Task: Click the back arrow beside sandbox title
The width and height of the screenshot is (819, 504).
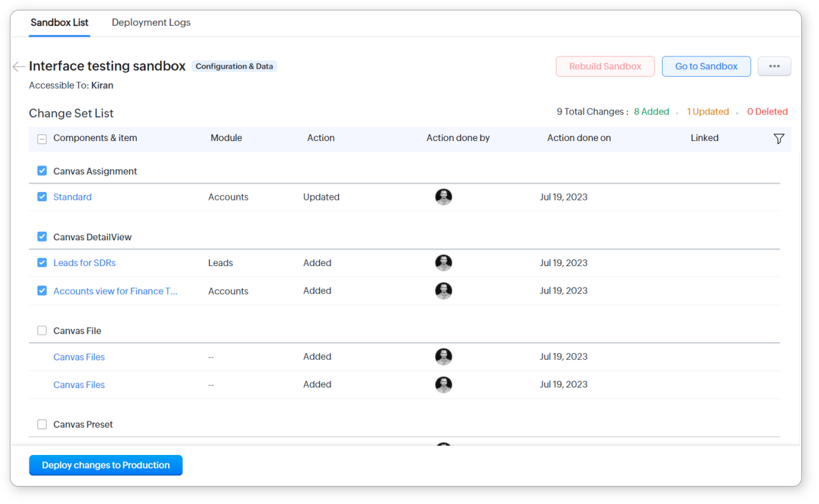Action: [x=18, y=67]
